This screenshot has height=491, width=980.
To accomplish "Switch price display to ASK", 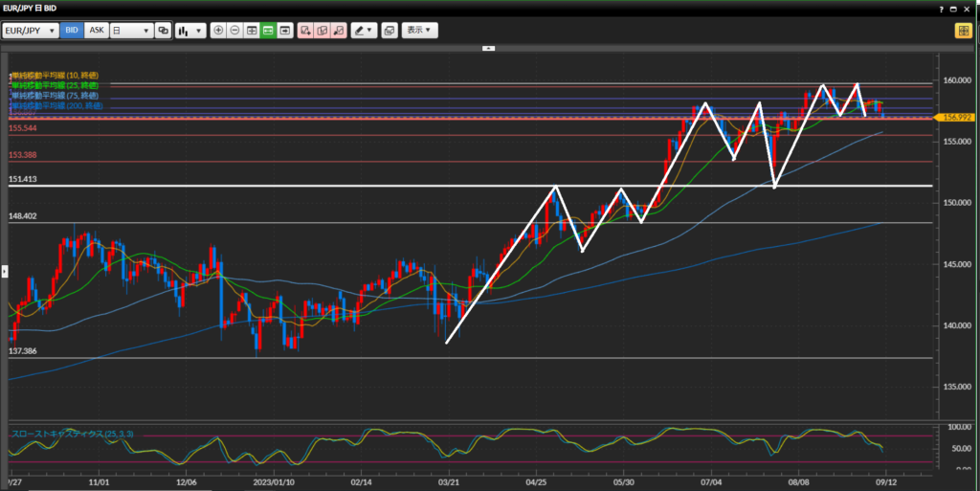I will [97, 31].
